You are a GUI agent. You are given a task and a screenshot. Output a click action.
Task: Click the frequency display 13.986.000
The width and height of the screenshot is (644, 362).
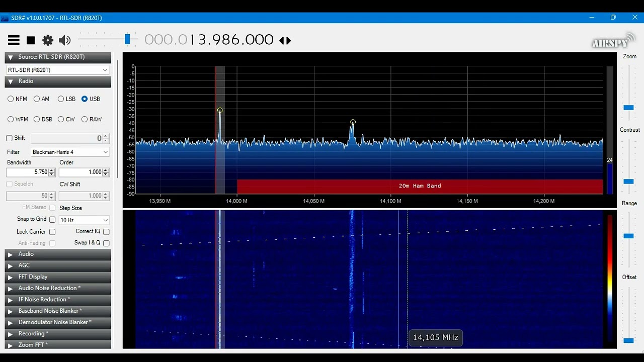pos(209,40)
